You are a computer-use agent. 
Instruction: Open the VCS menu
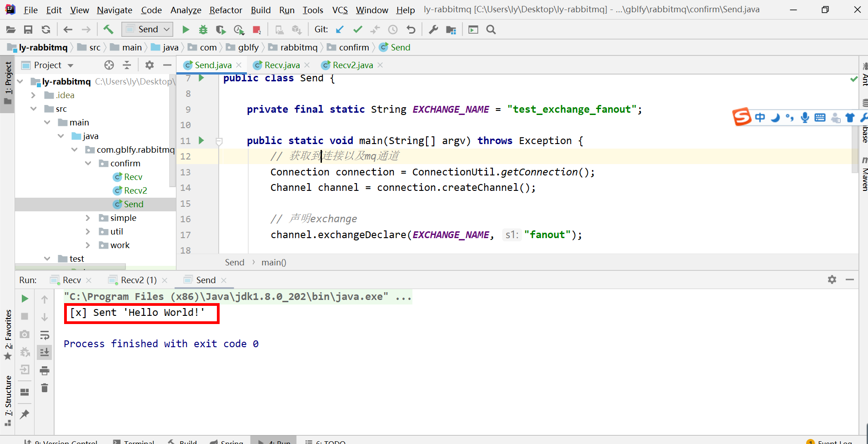[x=340, y=10]
